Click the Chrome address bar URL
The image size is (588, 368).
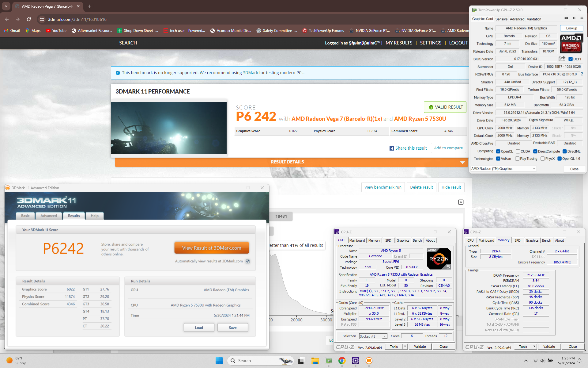click(x=77, y=19)
